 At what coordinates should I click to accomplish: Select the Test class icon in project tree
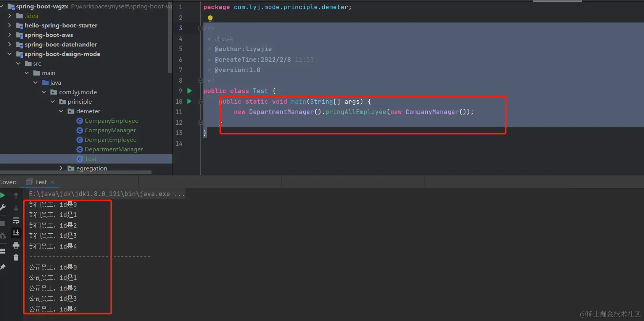pyautogui.click(x=80, y=159)
